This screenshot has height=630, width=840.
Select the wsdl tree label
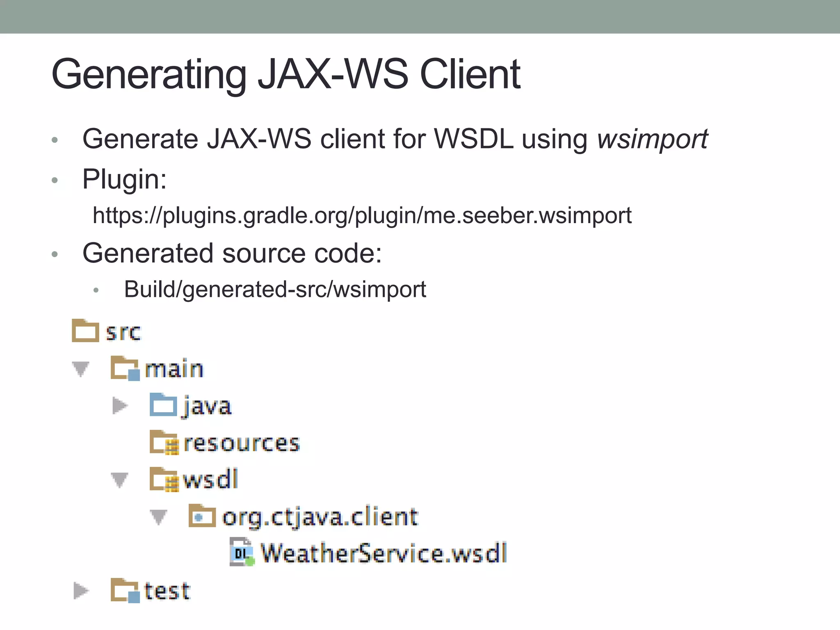[x=210, y=479]
